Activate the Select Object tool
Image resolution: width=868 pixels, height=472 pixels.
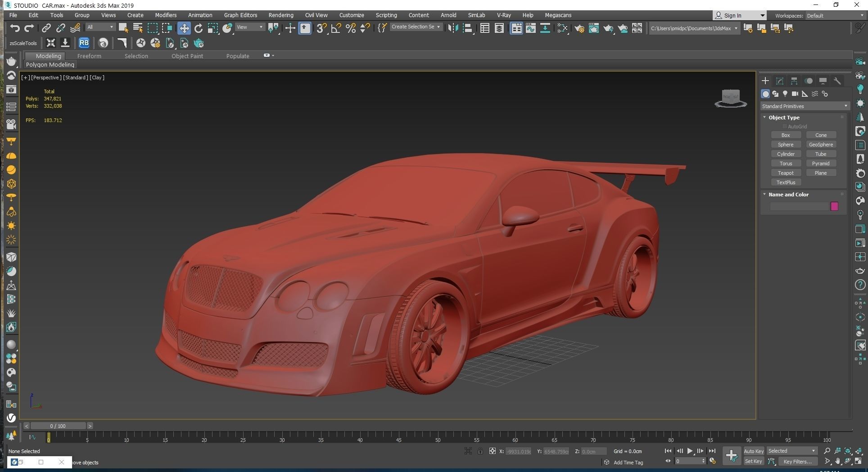[123, 28]
